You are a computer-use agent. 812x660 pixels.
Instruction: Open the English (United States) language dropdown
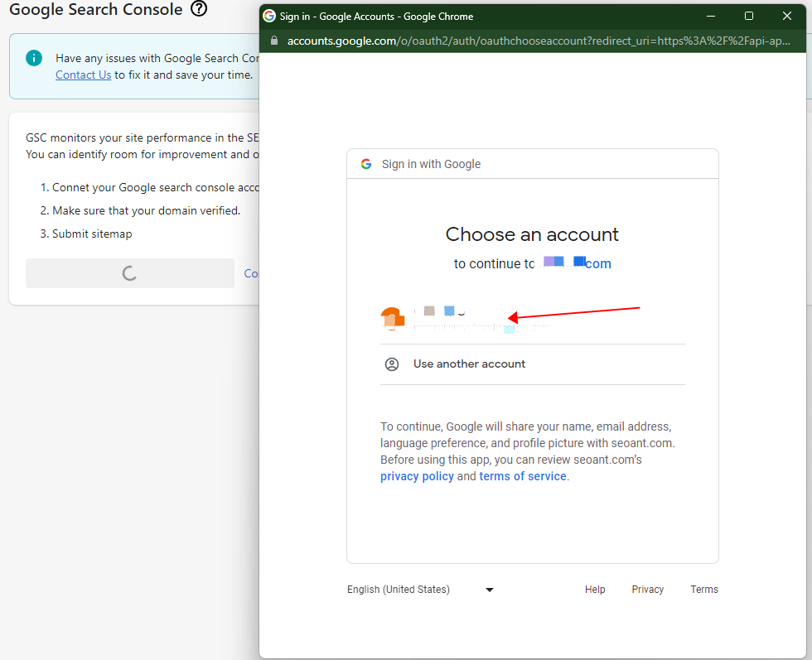click(420, 590)
